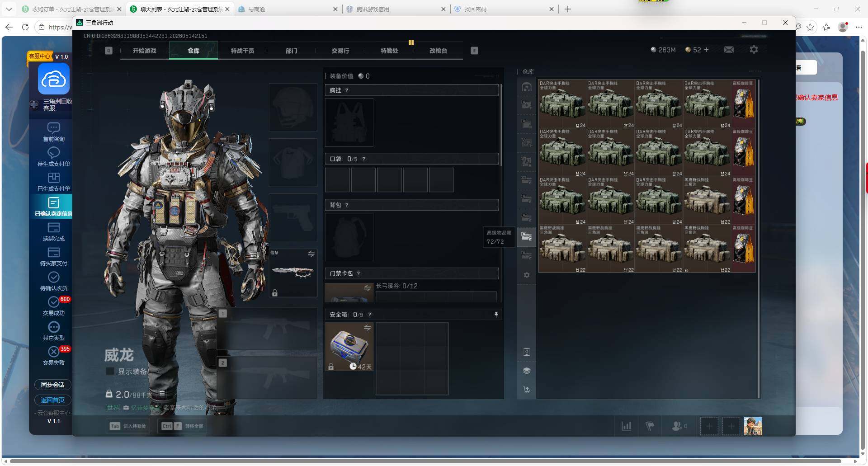The width and height of the screenshot is (868, 466).
Task: Open the 交易行 tab
Action: click(x=340, y=51)
